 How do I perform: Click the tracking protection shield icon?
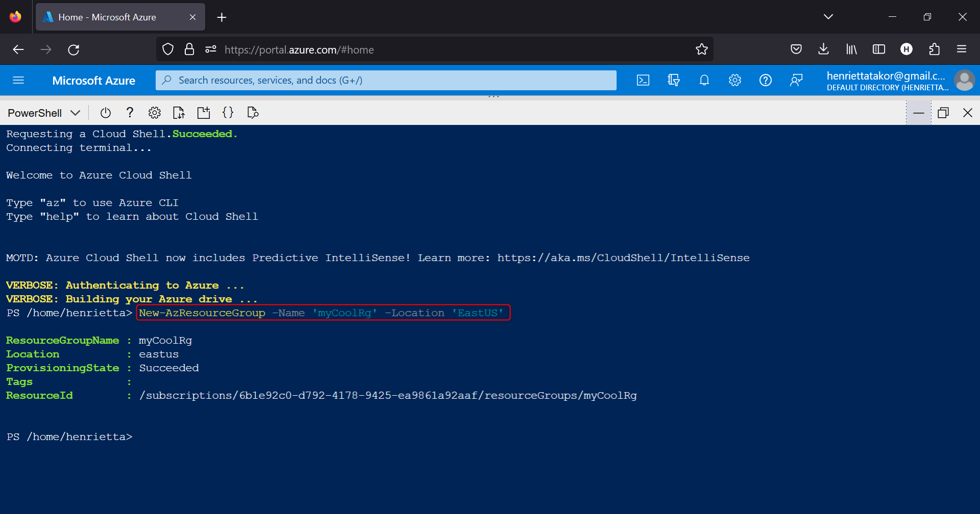(168, 49)
